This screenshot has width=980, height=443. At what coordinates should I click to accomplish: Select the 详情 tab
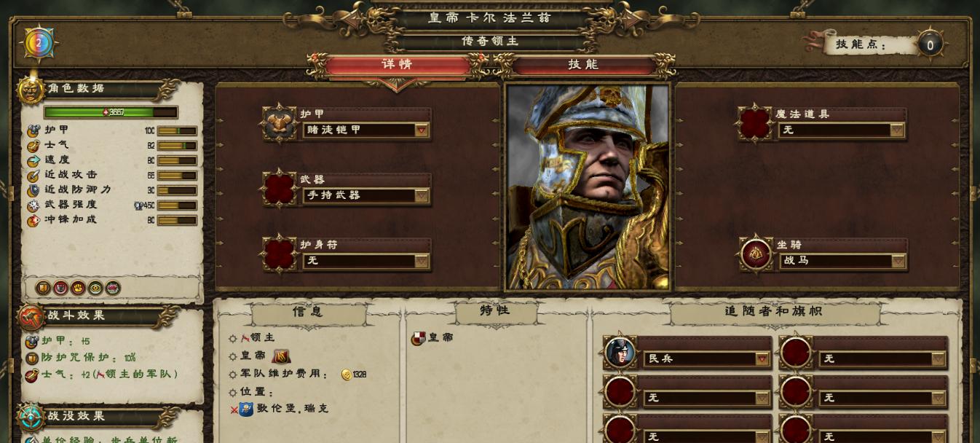(x=398, y=65)
